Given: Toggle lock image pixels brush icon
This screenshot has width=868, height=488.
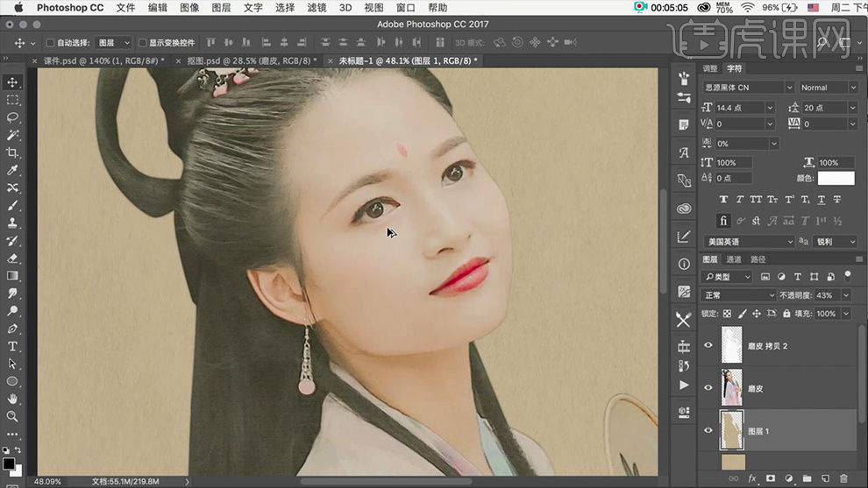Looking at the screenshot, I should coord(742,314).
